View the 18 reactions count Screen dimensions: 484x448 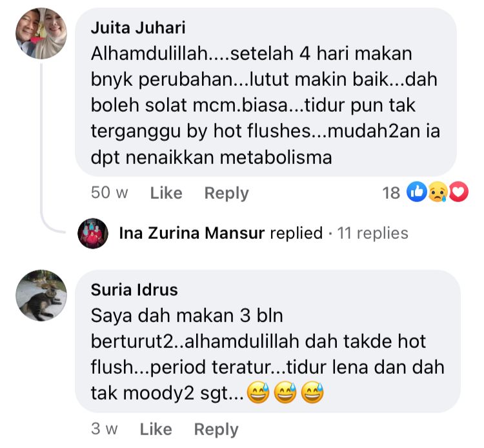(x=391, y=193)
